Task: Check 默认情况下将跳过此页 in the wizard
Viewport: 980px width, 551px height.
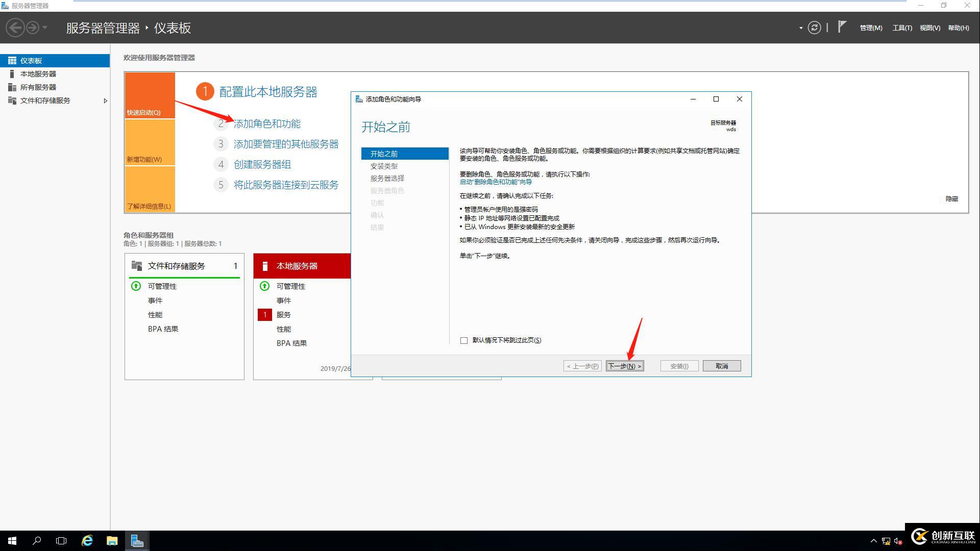Action: tap(463, 340)
